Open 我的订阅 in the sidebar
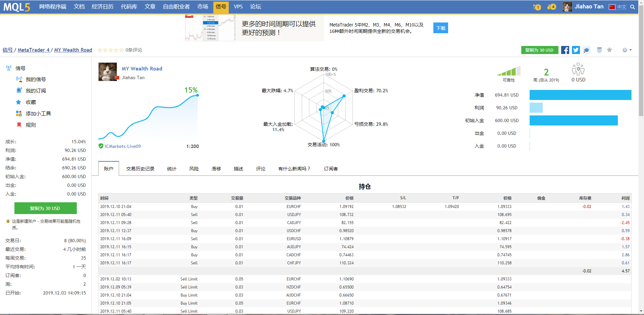This screenshot has width=644, height=315. tap(36, 91)
